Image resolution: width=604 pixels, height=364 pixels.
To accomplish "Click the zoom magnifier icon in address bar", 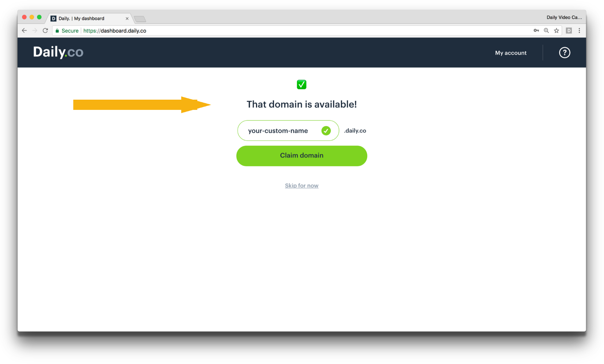I will 546,31.
